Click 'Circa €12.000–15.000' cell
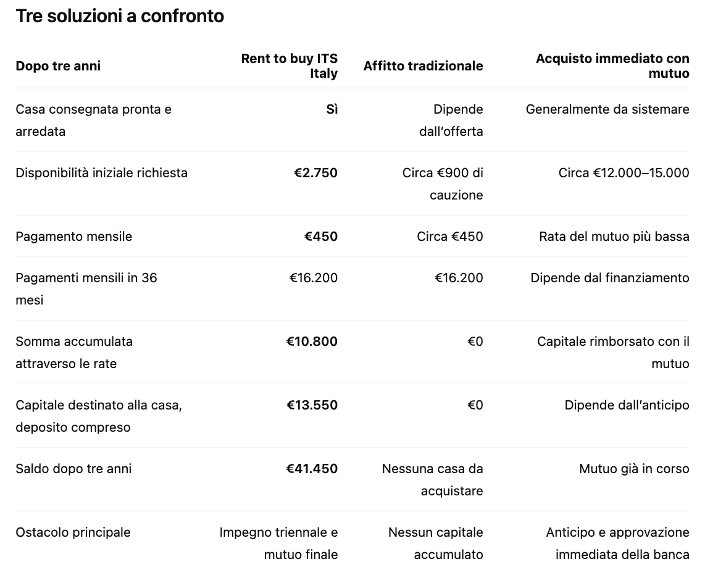The image size is (705, 588). [x=624, y=173]
